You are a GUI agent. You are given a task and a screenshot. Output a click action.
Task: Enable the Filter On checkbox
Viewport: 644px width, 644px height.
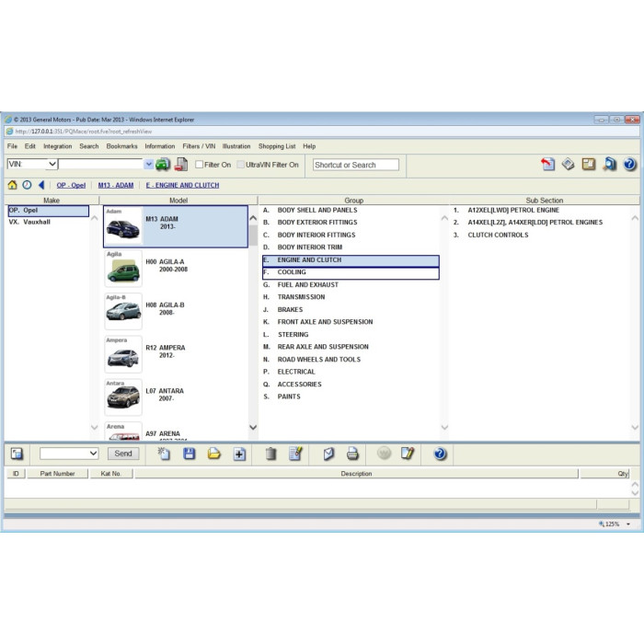[200, 165]
